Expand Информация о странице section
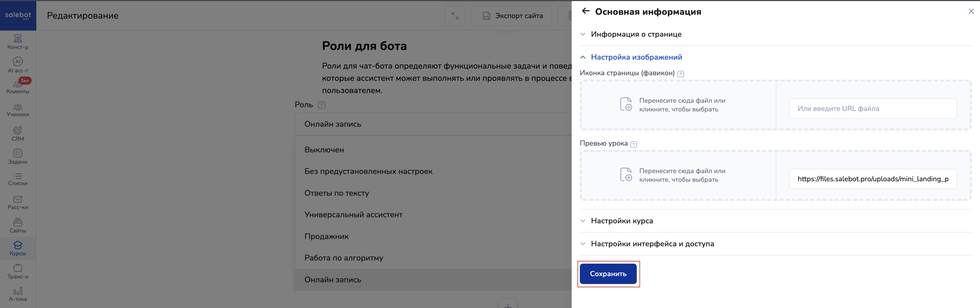This screenshot has width=980, height=308. (x=775, y=34)
